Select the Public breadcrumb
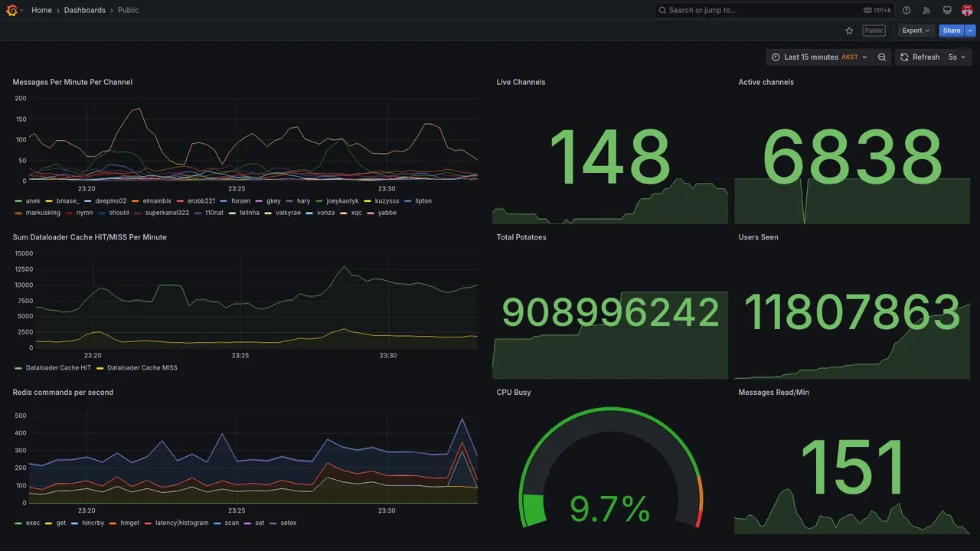The height and width of the screenshot is (551, 980). pos(129,11)
